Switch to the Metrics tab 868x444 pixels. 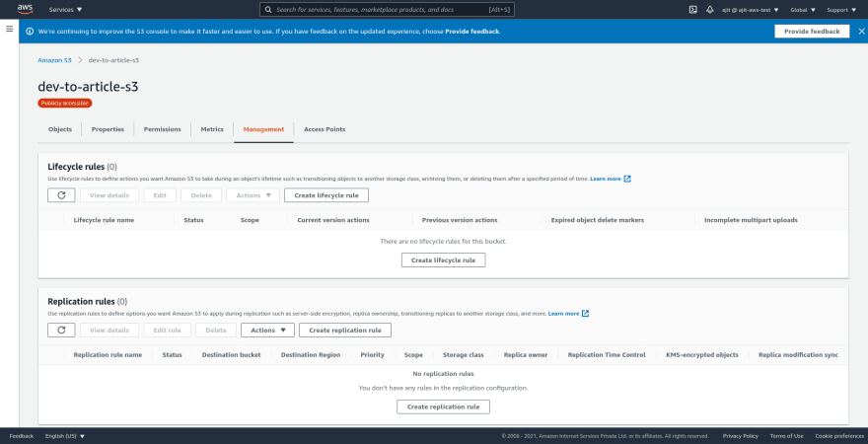(212, 129)
